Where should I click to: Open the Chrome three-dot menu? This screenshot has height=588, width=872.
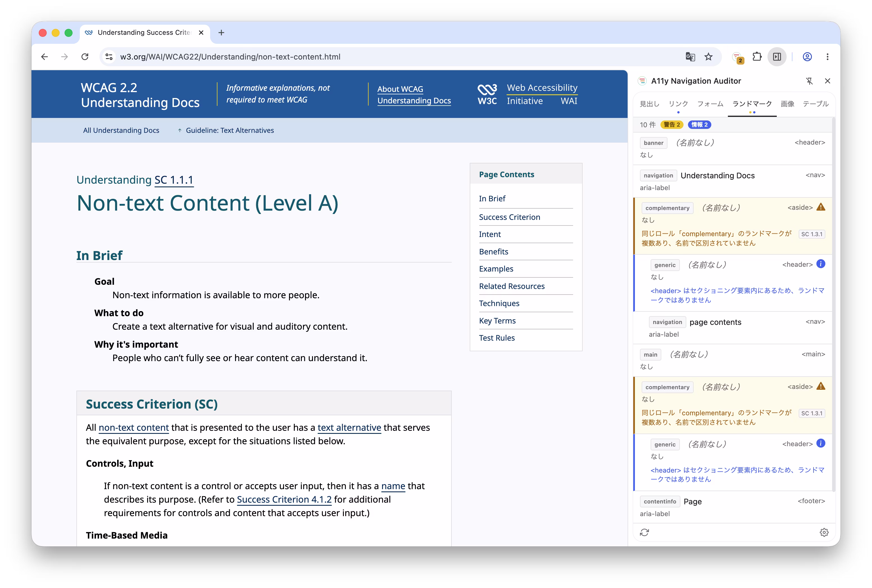[827, 57]
